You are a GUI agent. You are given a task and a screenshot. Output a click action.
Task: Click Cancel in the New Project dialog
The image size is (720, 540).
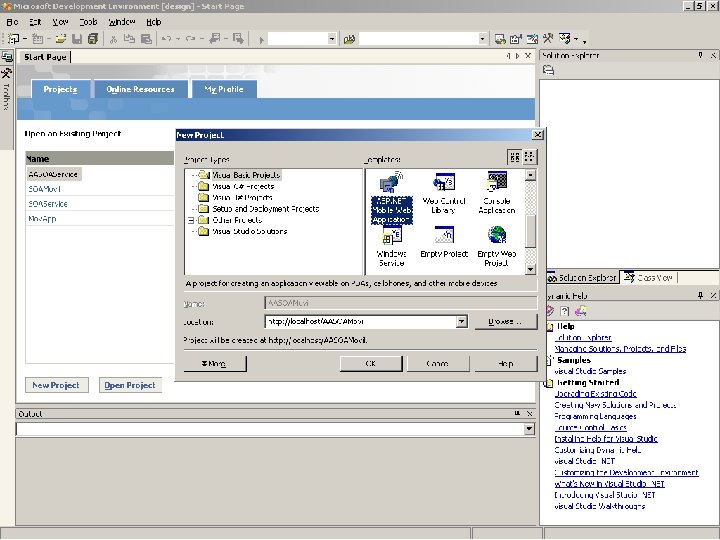[438, 363]
